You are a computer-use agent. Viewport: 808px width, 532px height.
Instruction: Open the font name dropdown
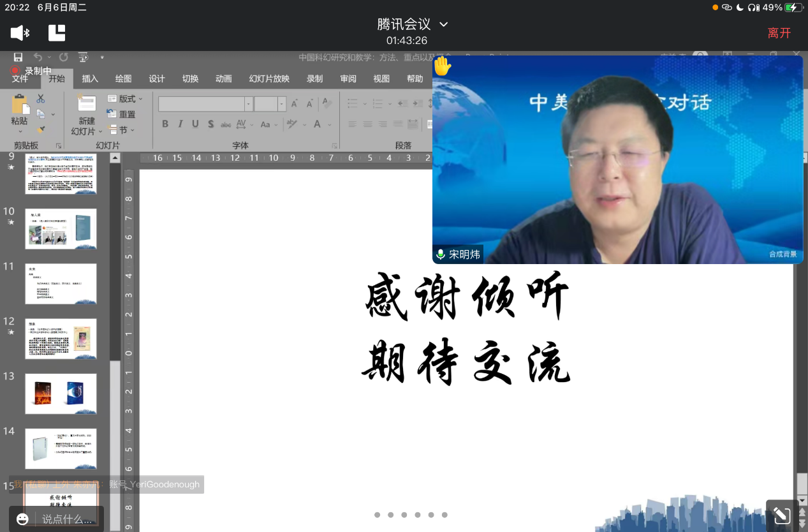click(x=249, y=104)
